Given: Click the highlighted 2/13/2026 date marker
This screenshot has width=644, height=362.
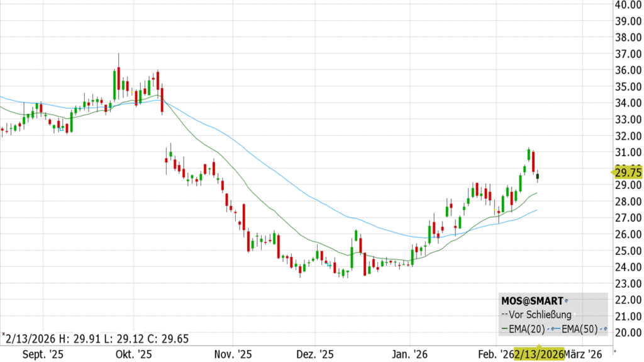Looking at the screenshot, I should [x=538, y=353].
